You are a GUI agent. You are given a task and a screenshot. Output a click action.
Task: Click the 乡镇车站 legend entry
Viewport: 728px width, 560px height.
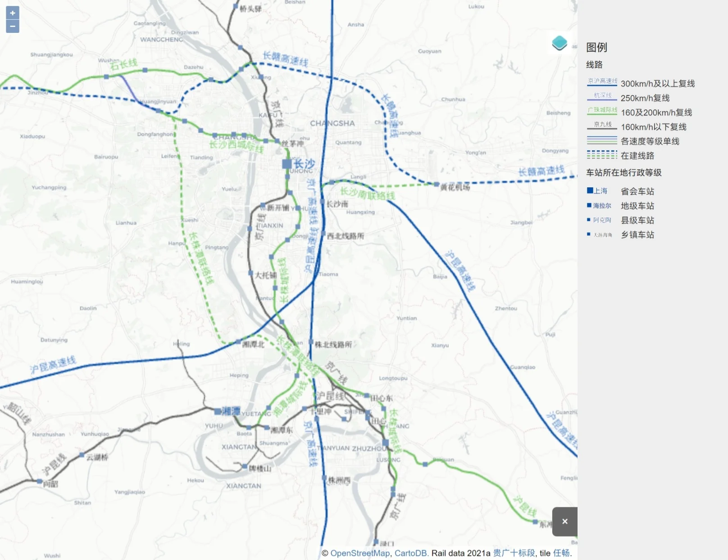pyautogui.click(x=620, y=234)
